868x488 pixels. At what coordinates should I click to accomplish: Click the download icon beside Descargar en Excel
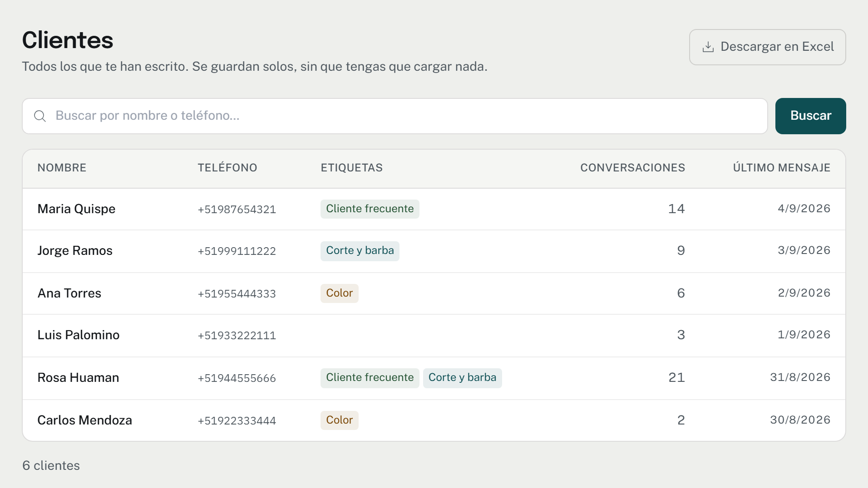[x=708, y=47]
